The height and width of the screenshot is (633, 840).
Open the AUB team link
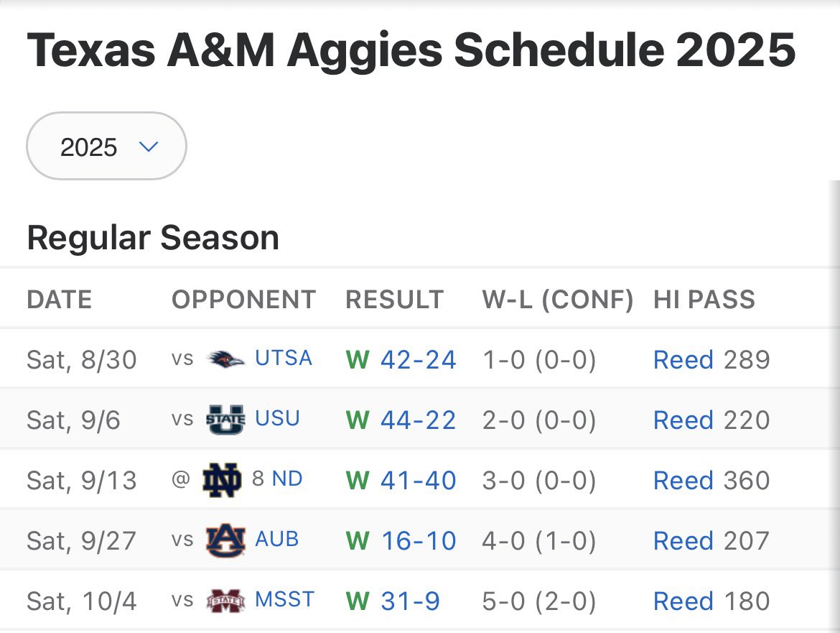[x=277, y=540]
